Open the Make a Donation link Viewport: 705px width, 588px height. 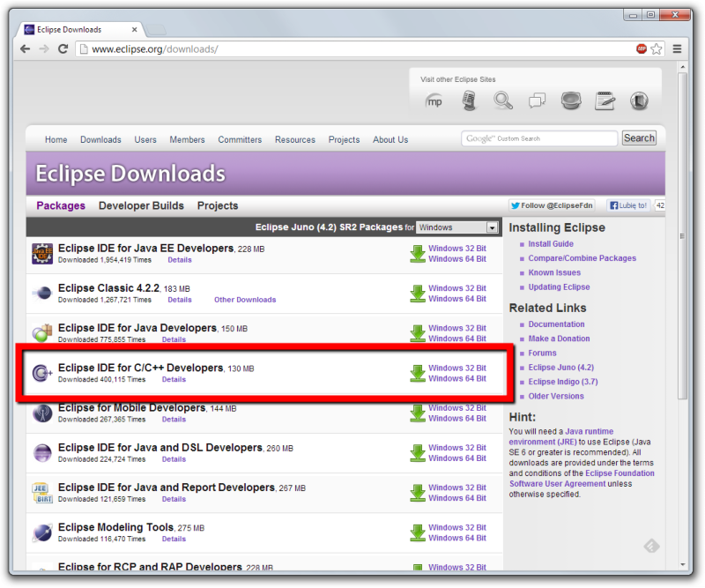tap(559, 339)
